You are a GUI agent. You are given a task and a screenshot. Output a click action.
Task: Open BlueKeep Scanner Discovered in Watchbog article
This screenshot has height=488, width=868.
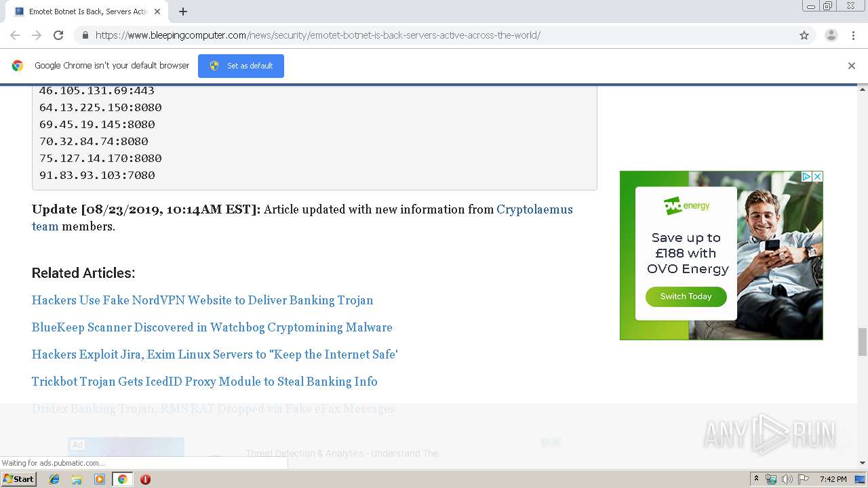click(x=212, y=327)
